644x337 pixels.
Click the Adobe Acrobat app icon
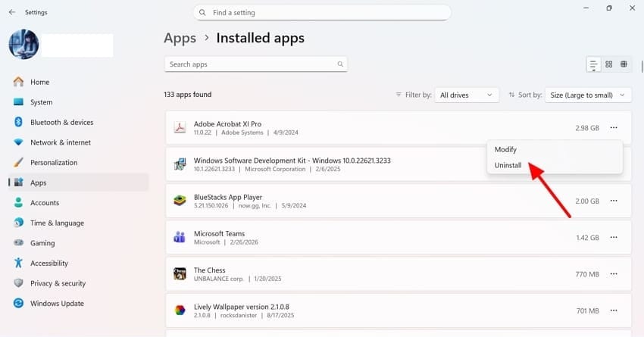[180, 128]
